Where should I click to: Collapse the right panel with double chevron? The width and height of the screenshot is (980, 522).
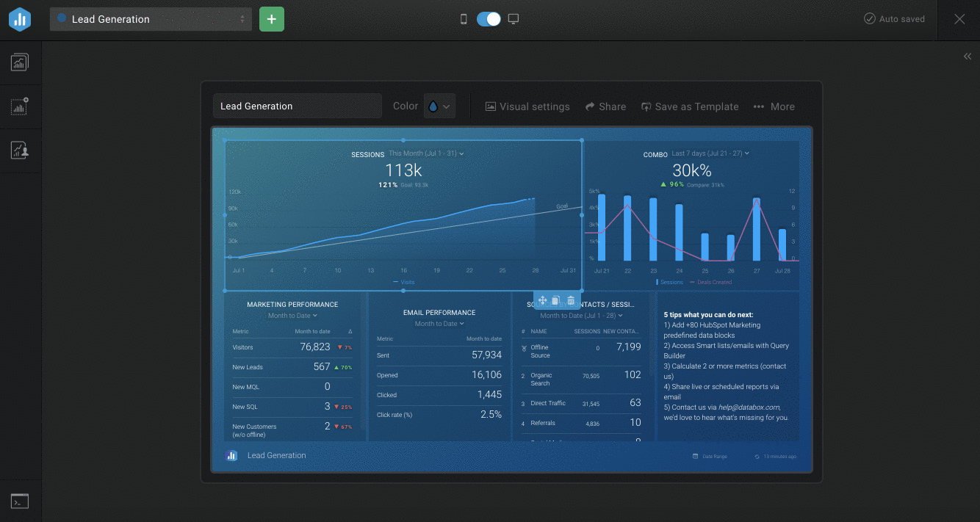coord(967,57)
